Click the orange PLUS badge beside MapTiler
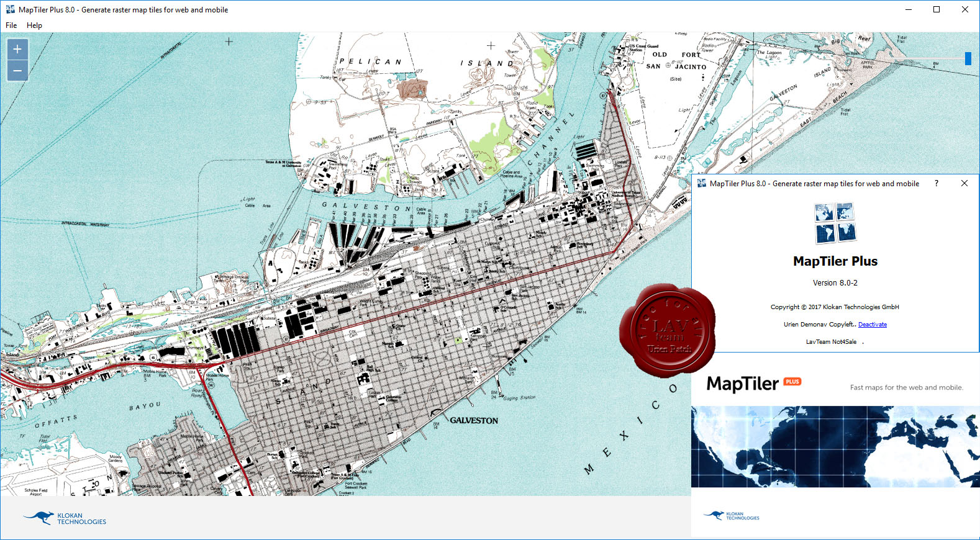980x540 pixels. tap(792, 382)
